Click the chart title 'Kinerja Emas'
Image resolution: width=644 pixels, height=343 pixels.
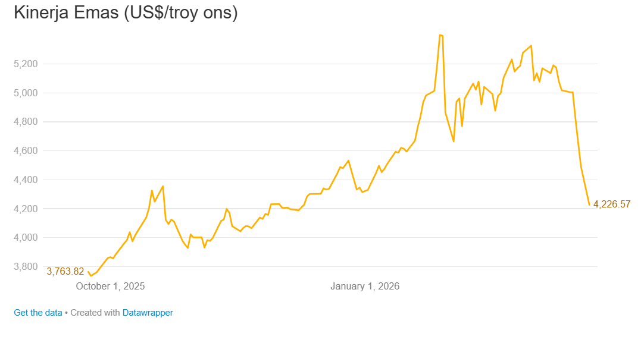click(66, 12)
